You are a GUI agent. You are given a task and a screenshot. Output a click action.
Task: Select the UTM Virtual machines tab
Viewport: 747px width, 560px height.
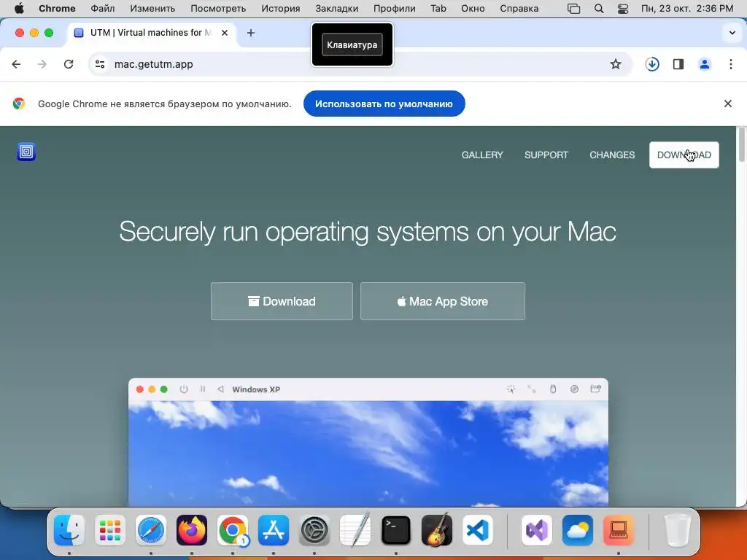[x=152, y=33]
